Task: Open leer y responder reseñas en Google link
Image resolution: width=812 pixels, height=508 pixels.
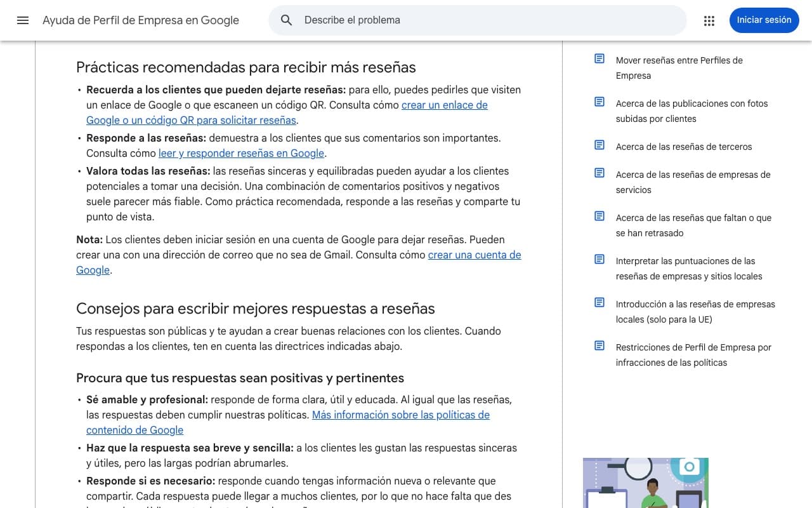Action: coord(241,153)
